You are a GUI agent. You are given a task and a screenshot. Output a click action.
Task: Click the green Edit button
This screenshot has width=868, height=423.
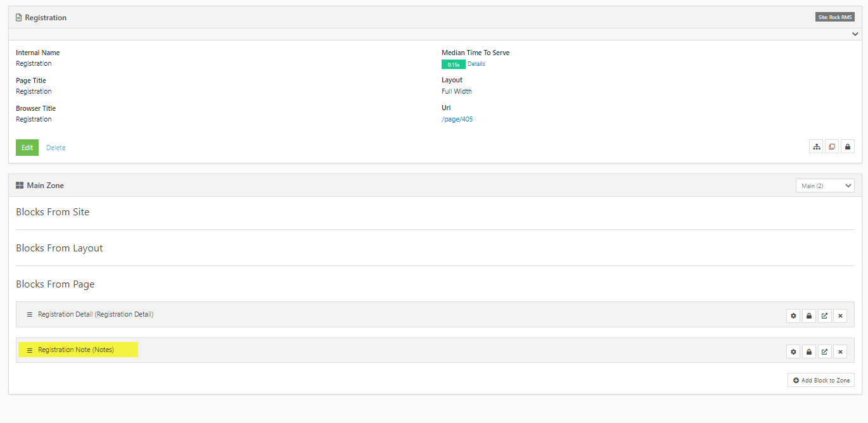click(27, 148)
